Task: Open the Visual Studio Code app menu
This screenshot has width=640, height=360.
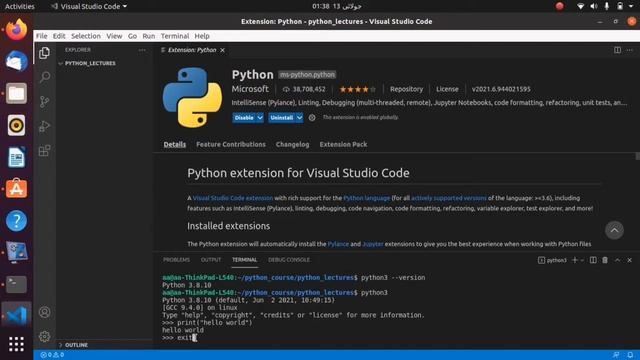Action: tap(89, 6)
